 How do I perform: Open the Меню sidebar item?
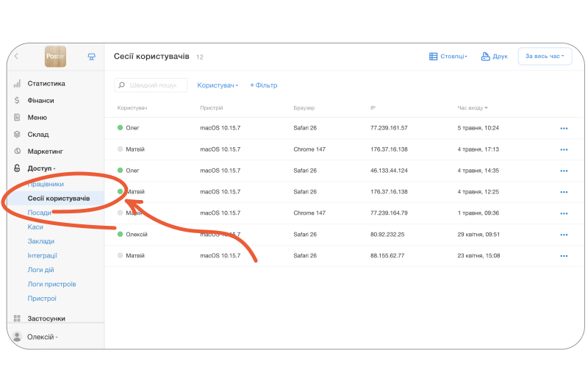point(37,118)
